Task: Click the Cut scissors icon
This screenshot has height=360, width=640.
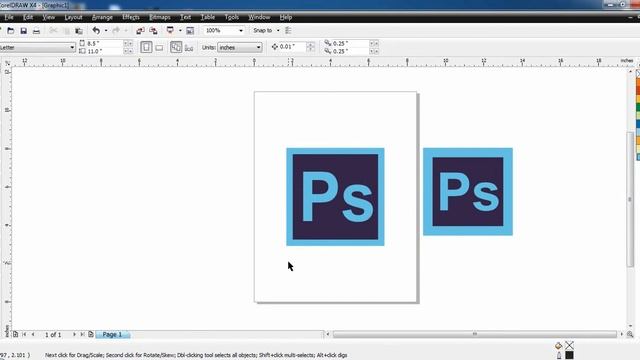Action: coord(53,31)
